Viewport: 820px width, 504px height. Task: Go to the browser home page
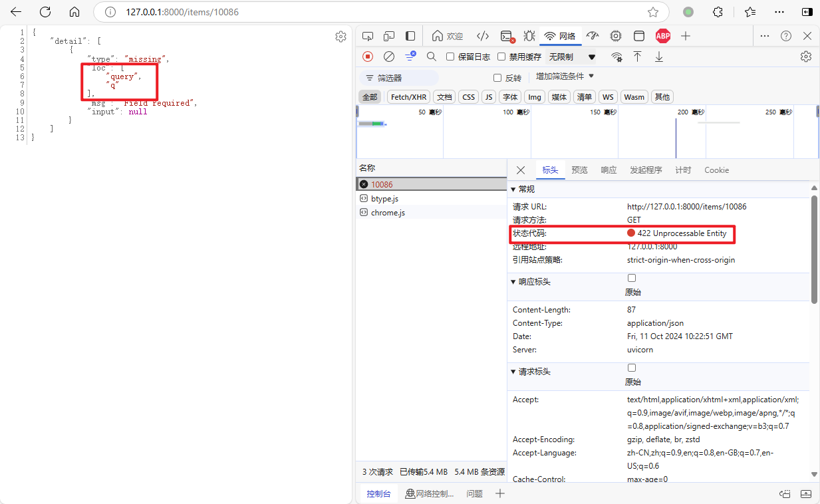74,12
